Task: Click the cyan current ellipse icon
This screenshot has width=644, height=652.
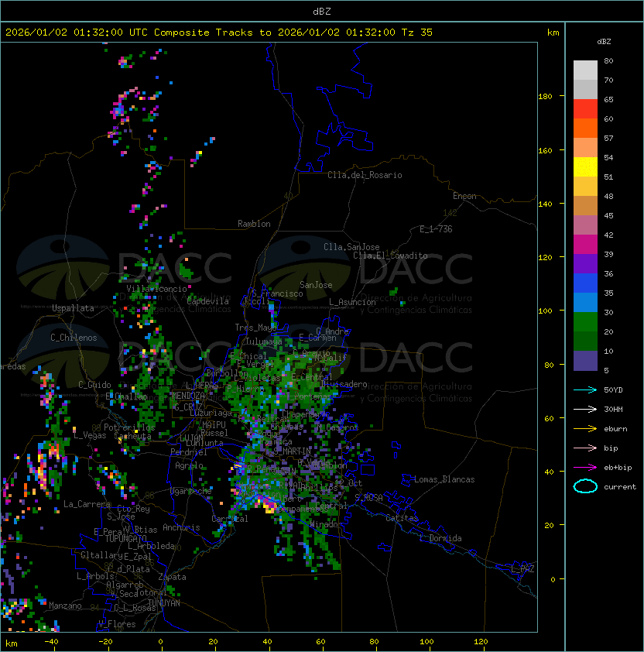Action: [x=585, y=486]
